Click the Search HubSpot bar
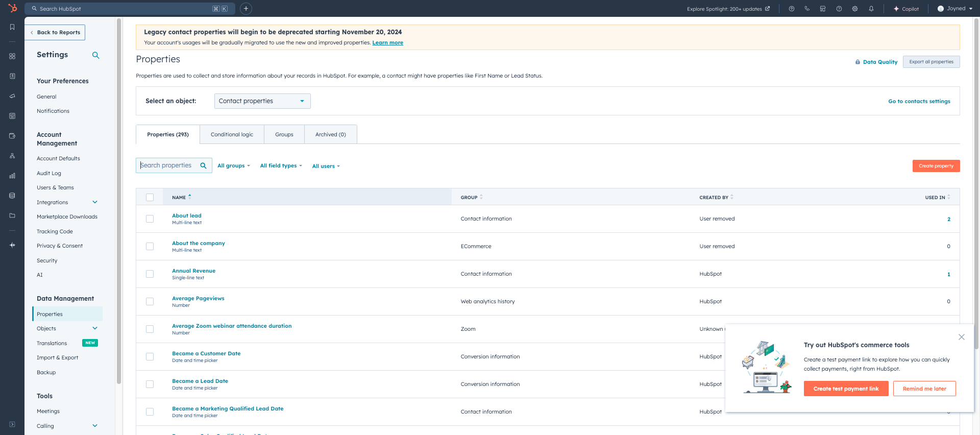The width and height of the screenshot is (980, 435). pos(131,9)
